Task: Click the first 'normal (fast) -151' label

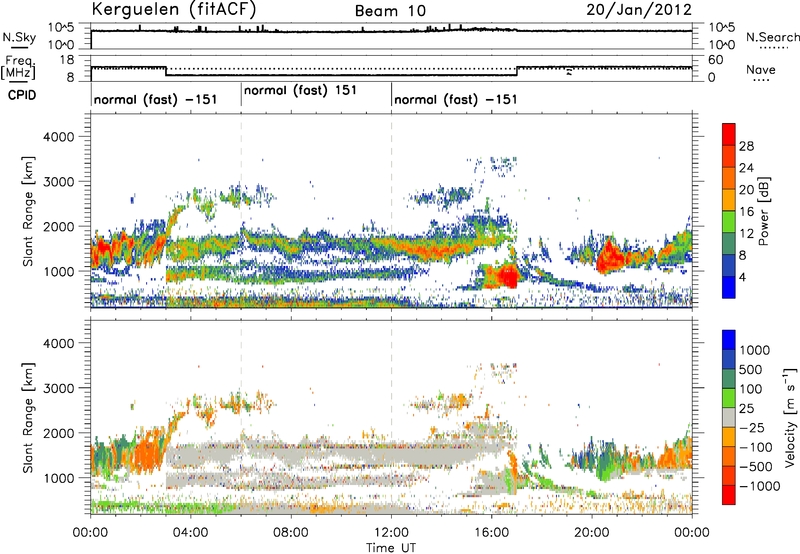Action: [x=156, y=99]
